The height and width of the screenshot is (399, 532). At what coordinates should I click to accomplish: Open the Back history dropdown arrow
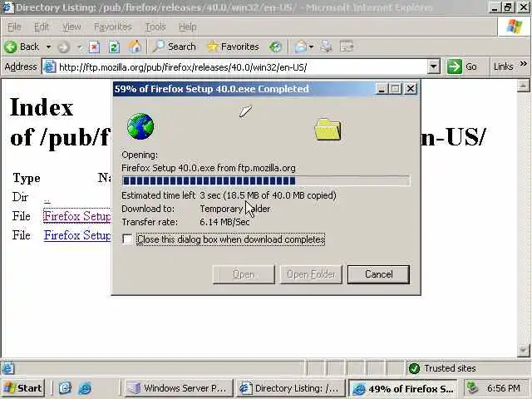pos(48,47)
